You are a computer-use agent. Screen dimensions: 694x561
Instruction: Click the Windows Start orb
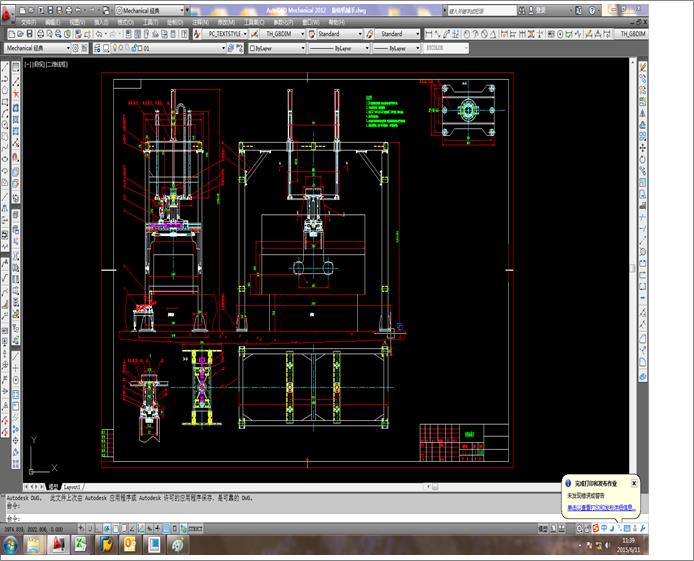(x=9, y=545)
